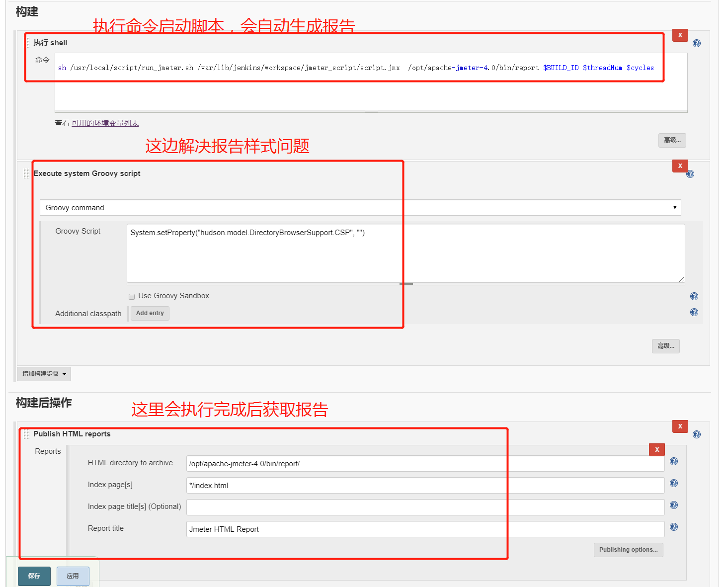The width and height of the screenshot is (728, 587).
Task: Enable the Use Groovy Sandbox checkbox
Action: (x=132, y=297)
